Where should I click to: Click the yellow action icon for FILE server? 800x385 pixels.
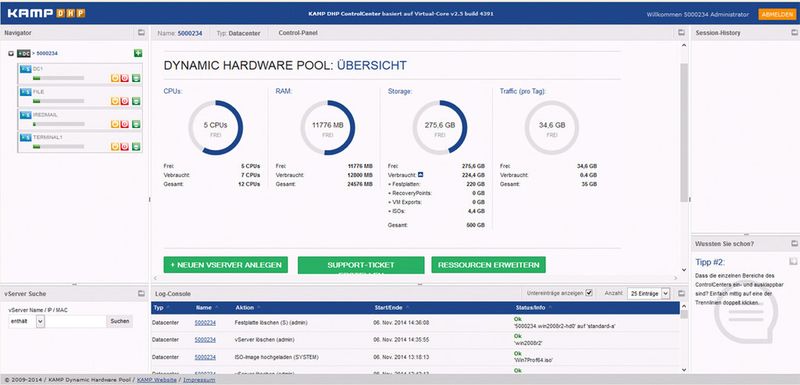pyautogui.click(x=115, y=101)
